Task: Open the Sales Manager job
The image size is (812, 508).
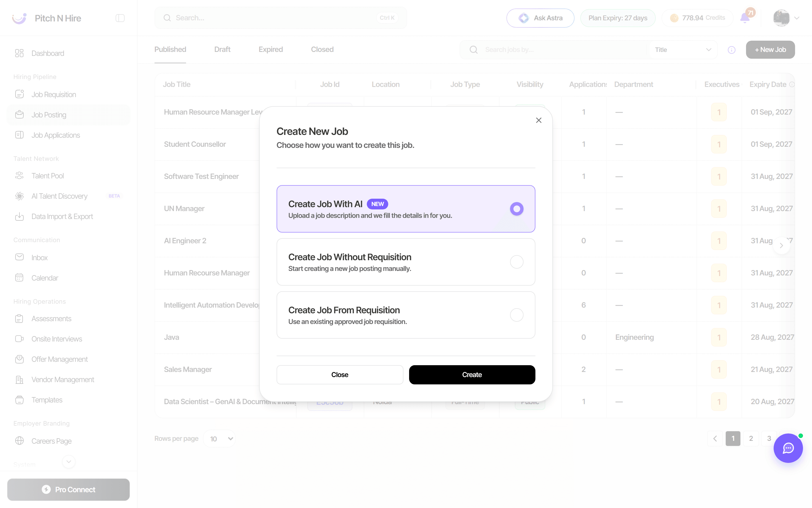Action: pyautogui.click(x=188, y=370)
